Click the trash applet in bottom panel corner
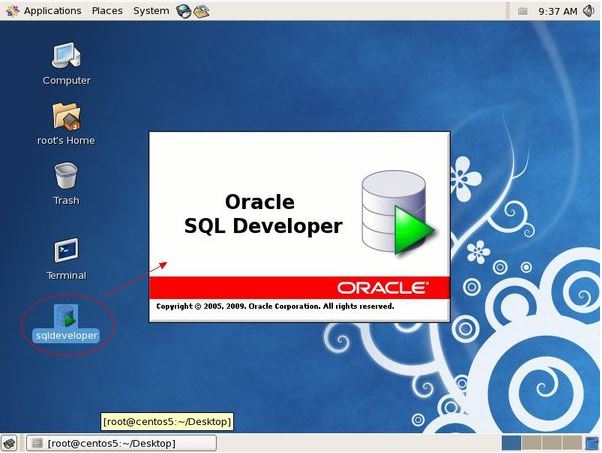This screenshot has width=602, height=453. (592, 443)
